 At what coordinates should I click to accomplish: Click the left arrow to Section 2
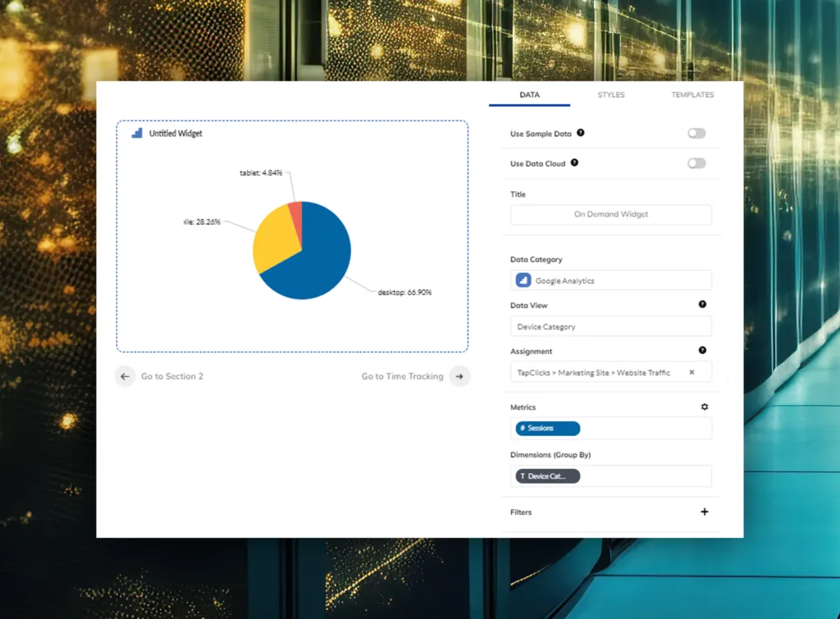(125, 376)
